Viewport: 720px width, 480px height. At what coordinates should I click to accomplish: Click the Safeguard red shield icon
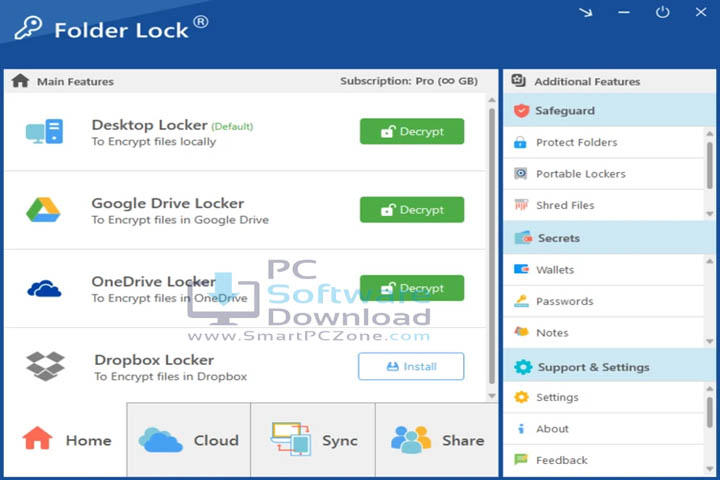tap(522, 110)
